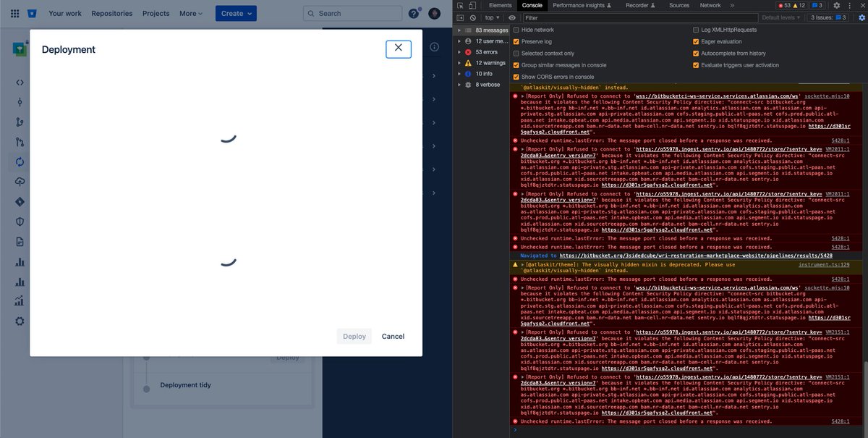Open the Deployments cloud sidebar icon
Image resolution: width=868 pixels, height=438 pixels.
(x=20, y=182)
